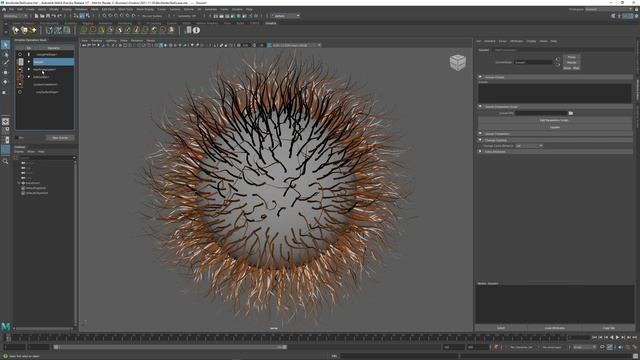Open the Outliner search filter dropdown arrow

(74, 158)
